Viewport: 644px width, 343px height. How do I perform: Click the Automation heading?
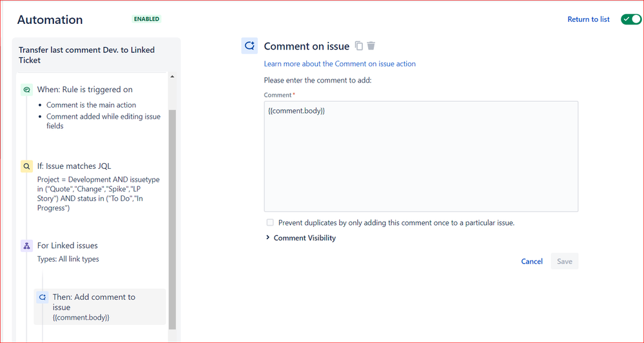[50, 20]
